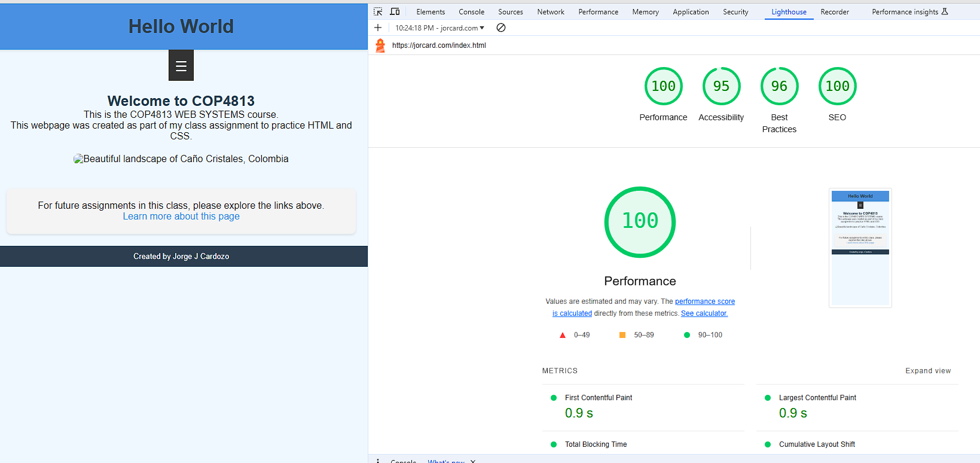Viewport: 980px width, 463px height.
Task: Click the SEO score gauge
Action: 837,87
